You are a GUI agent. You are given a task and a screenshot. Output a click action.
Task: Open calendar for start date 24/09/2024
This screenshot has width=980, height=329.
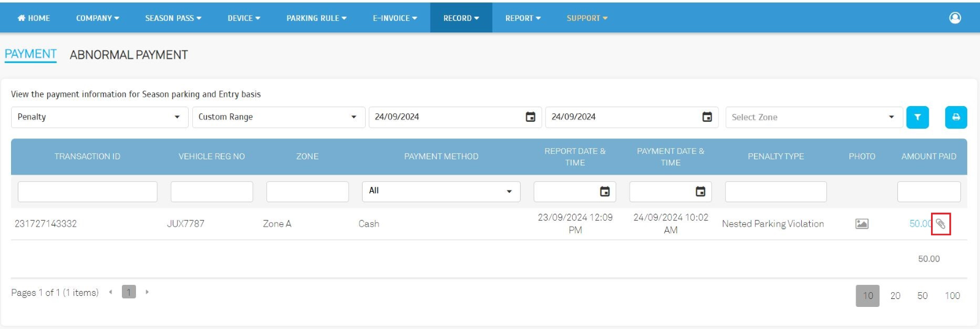(x=530, y=117)
